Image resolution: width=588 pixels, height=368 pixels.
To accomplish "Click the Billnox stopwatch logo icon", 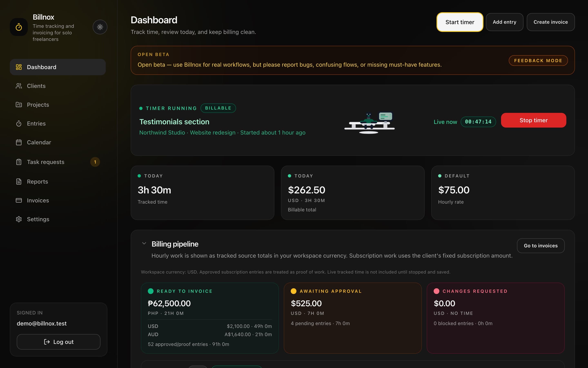I will point(19,27).
